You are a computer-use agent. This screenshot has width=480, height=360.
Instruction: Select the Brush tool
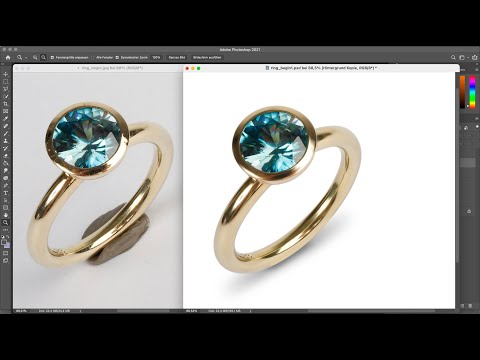(6, 133)
